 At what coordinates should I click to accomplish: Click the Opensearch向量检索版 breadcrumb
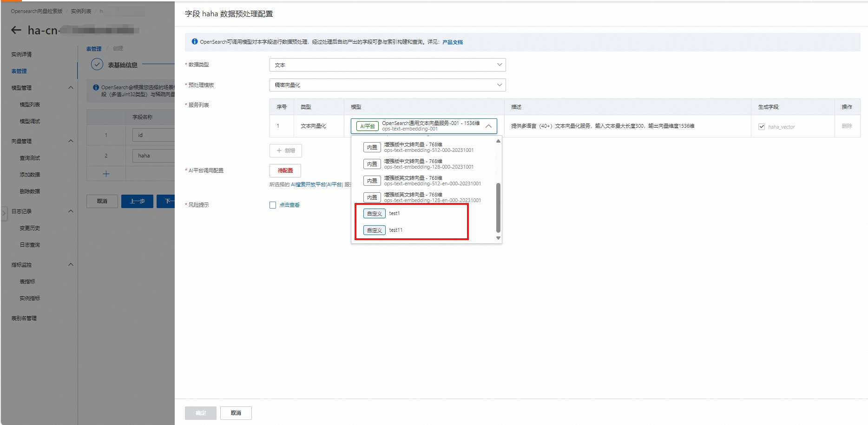37,11
